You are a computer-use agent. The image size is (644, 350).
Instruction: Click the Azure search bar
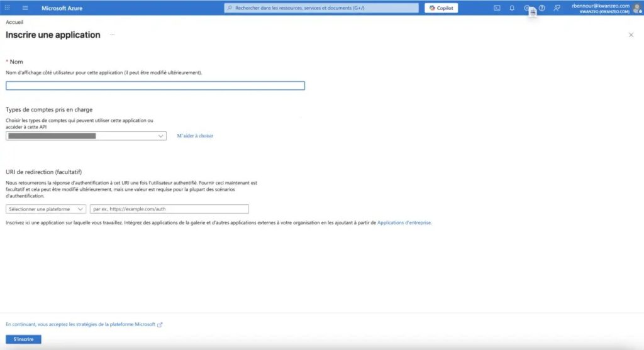[321, 8]
